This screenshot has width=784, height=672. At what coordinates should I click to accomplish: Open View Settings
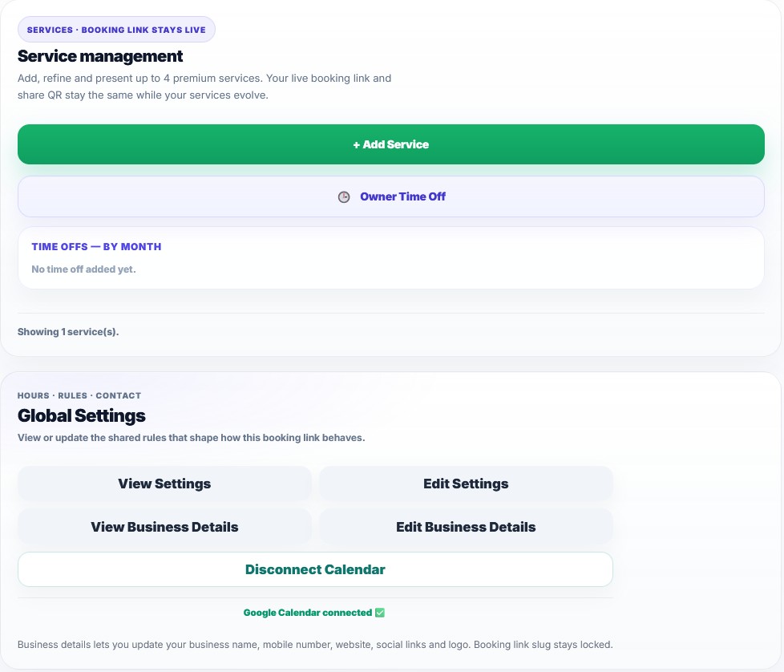pyautogui.click(x=164, y=484)
